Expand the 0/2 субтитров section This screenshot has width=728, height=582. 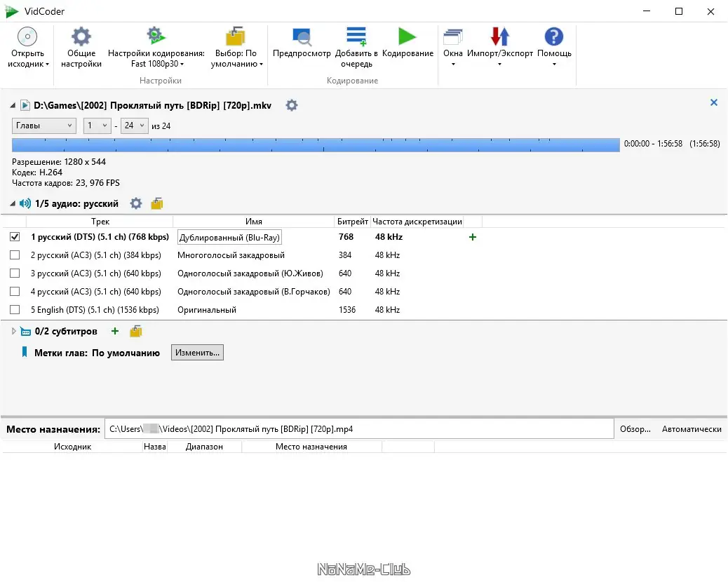click(13, 331)
